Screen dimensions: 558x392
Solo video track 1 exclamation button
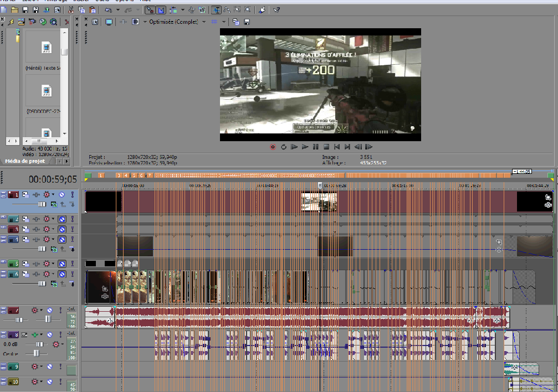72,194
